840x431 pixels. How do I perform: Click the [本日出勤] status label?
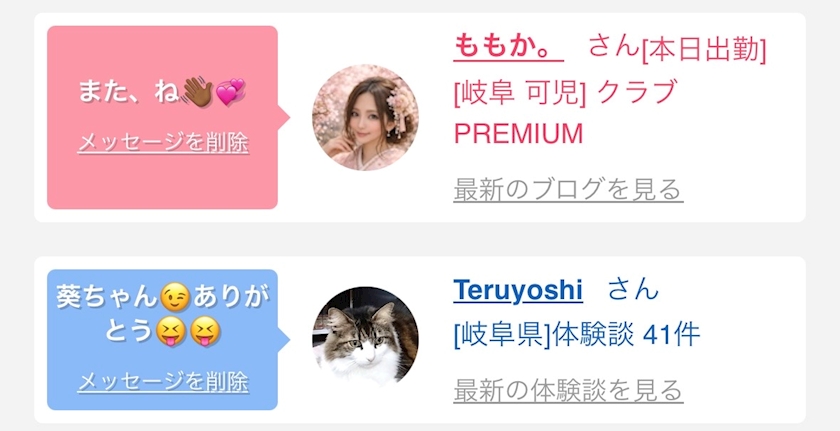tap(704, 50)
